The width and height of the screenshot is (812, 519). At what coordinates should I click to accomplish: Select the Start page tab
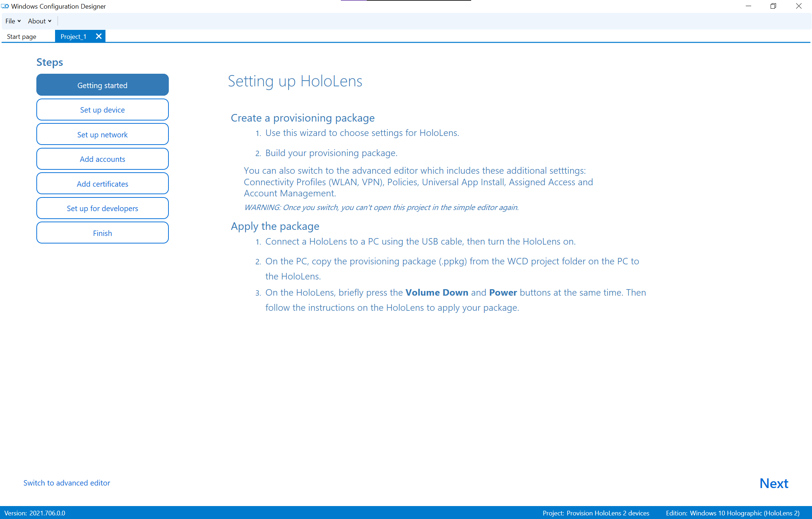pyautogui.click(x=21, y=36)
